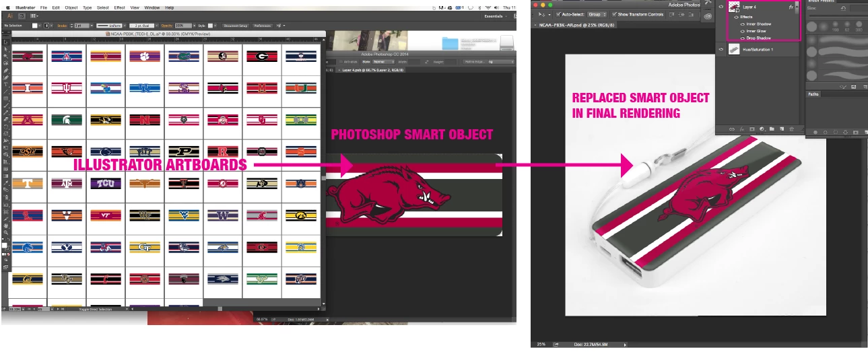Open the Illustrator File menu
Screen dimensions: 868x352
[x=44, y=7]
